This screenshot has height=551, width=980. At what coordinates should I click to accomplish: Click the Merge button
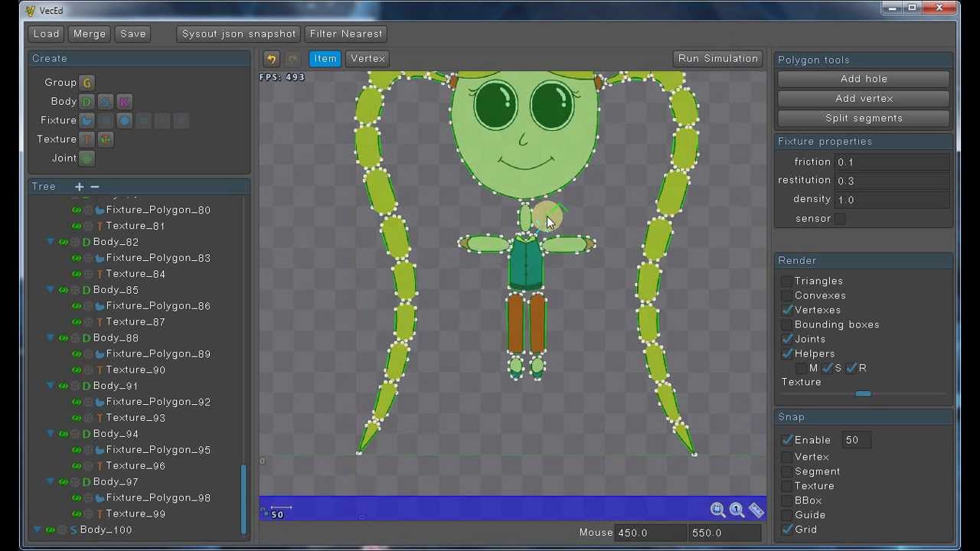pos(90,34)
